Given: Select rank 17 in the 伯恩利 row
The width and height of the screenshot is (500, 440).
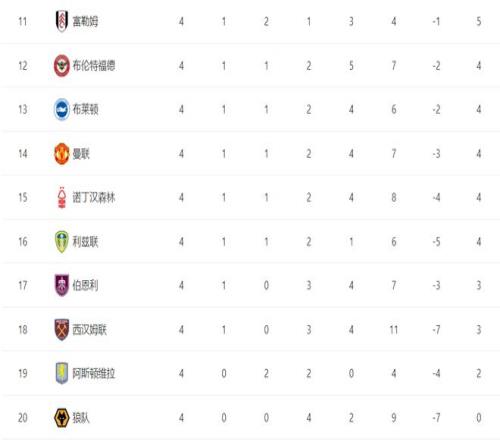Looking at the screenshot, I should click(x=23, y=286).
